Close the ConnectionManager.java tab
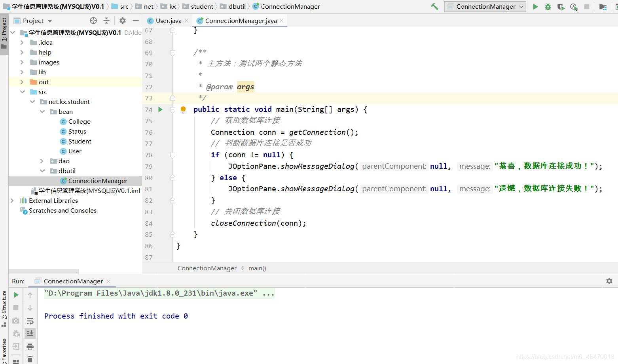618x364 pixels. coord(281,21)
